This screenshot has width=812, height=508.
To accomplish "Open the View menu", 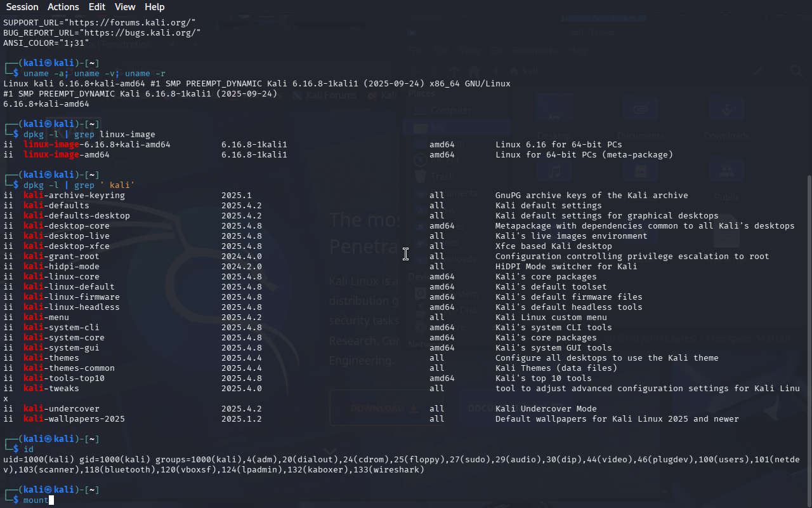I will tap(125, 7).
